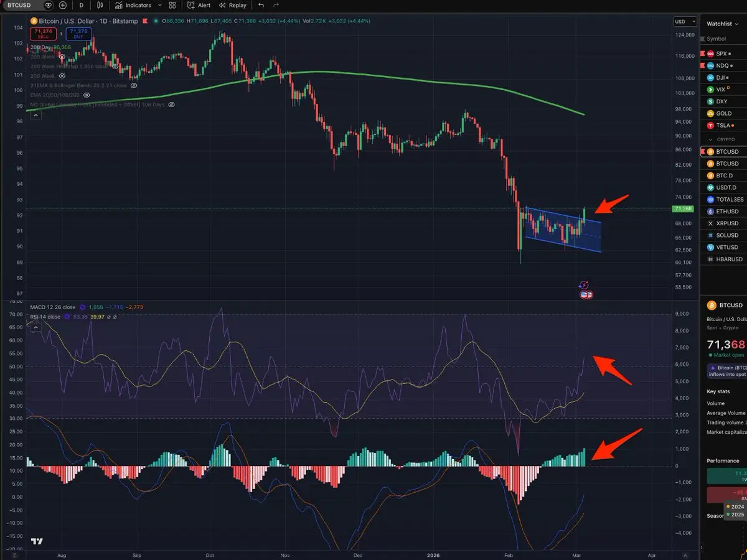Screen dimensions: 747x560
Task: Select SOLUSD in the watchlist
Action: (x=723, y=235)
